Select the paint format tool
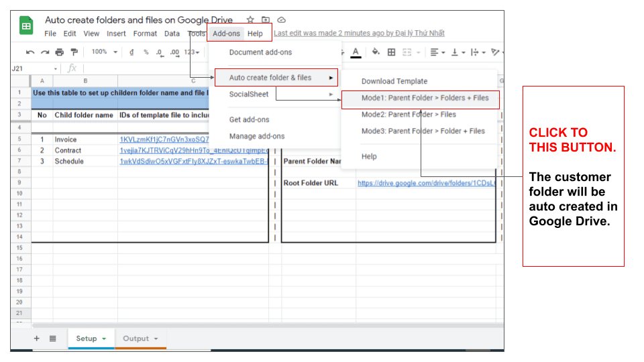The image size is (644, 362). [74, 52]
